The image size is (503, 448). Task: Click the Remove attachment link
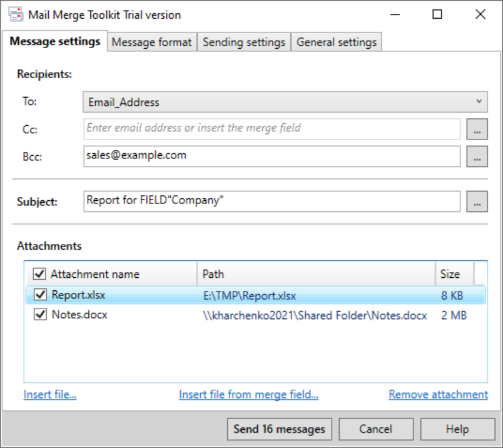pyautogui.click(x=438, y=395)
